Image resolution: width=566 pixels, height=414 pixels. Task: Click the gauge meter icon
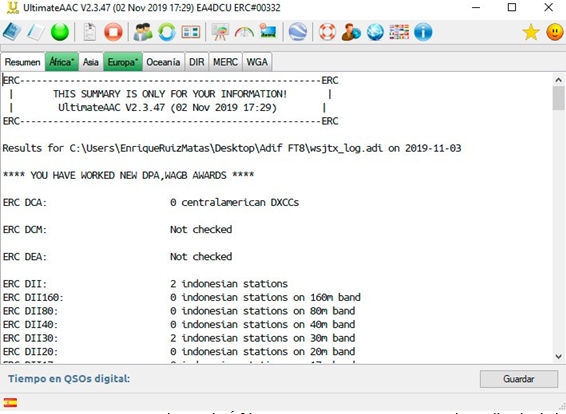click(x=244, y=32)
